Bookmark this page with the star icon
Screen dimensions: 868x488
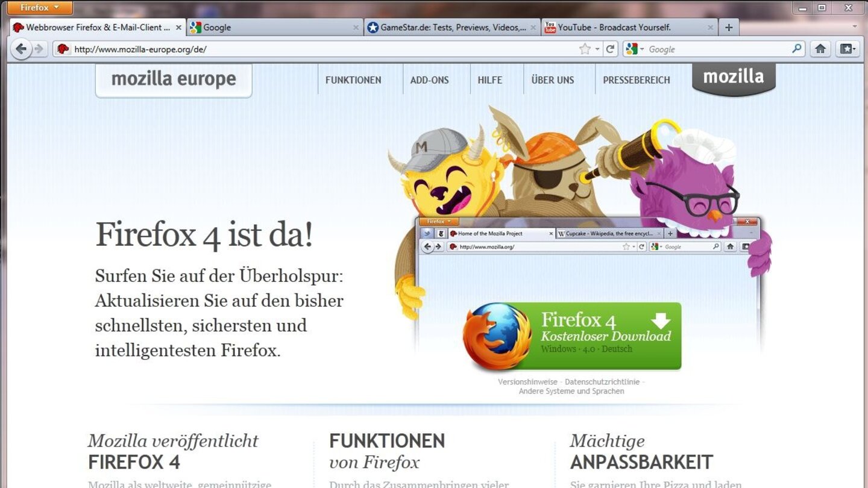coord(585,49)
